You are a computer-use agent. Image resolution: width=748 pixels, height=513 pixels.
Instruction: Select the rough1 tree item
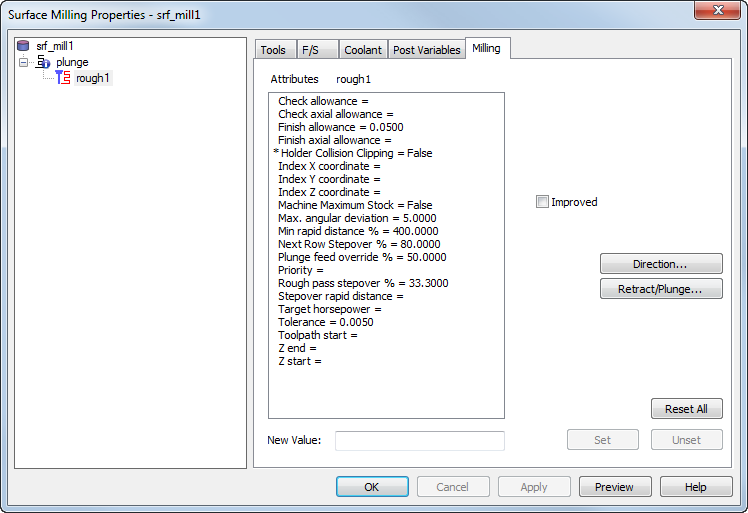point(93,78)
